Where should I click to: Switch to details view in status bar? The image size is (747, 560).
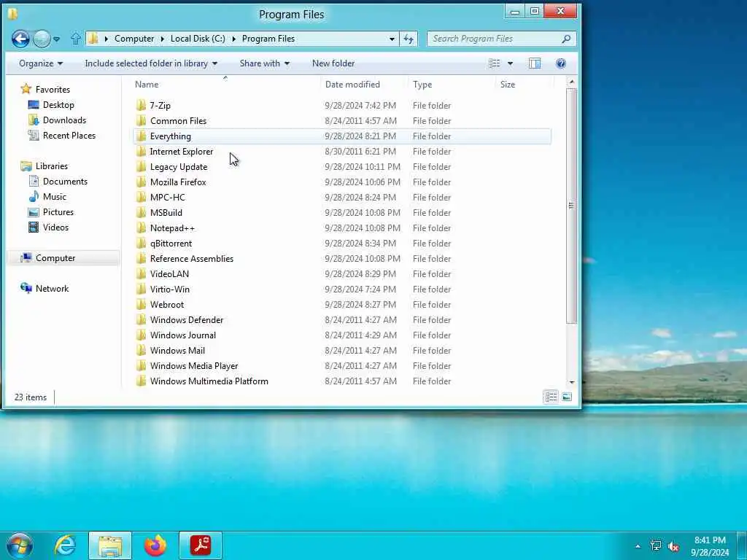pyautogui.click(x=551, y=397)
